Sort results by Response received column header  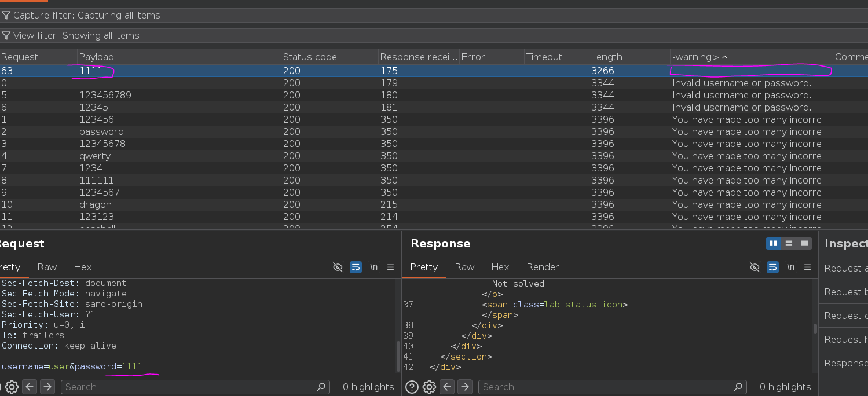click(x=419, y=57)
